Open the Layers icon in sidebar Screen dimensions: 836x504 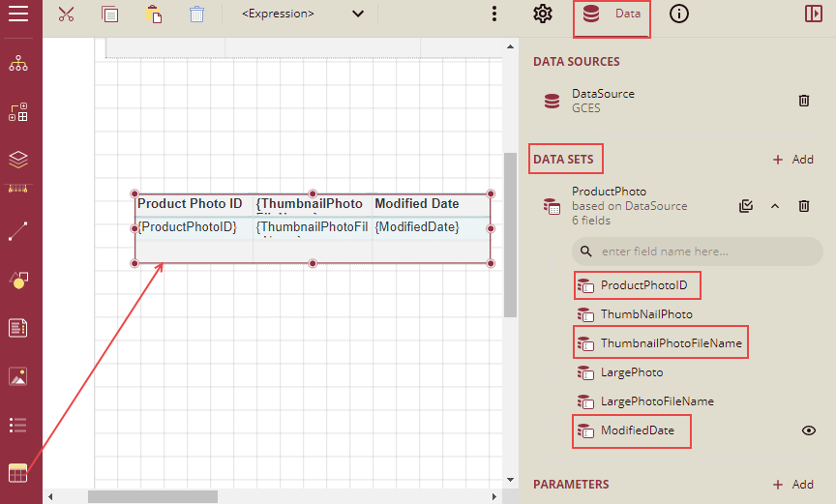point(18,160)
